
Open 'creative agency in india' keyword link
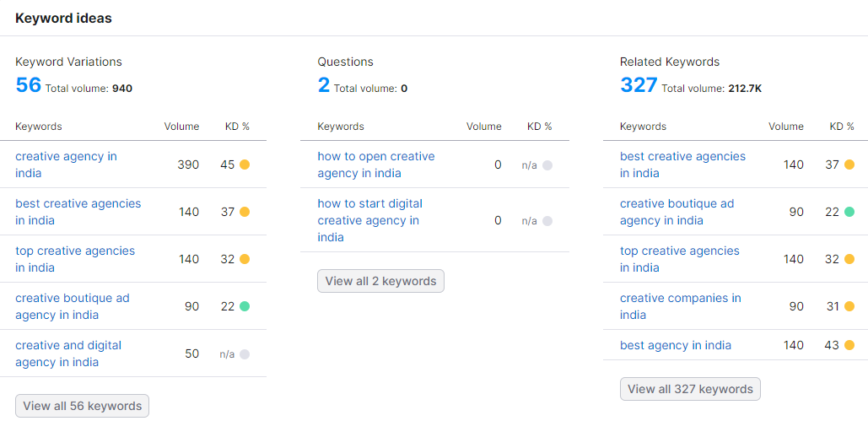coord(66,165)
